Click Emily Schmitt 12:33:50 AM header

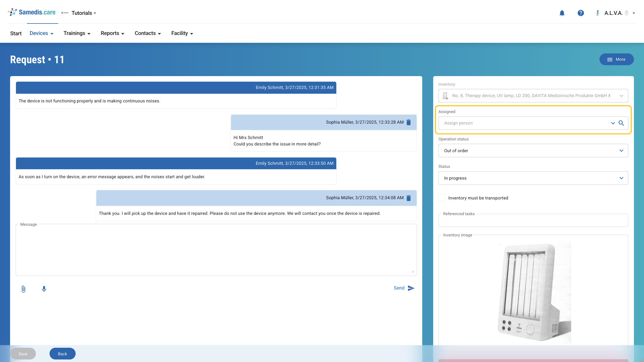[x=176, y=163]
